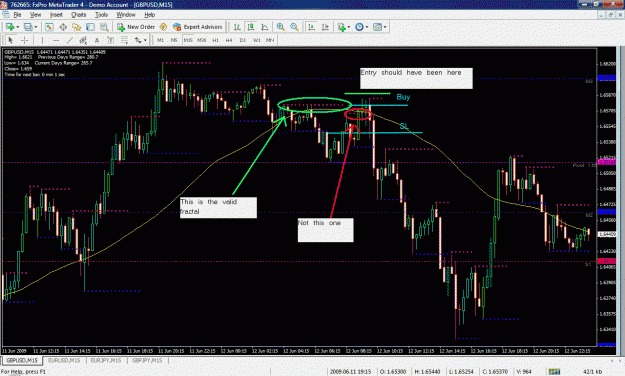Toggle the Terminal panel icon
This screenshot has width=625, height=376.
[x=90, y=27]
